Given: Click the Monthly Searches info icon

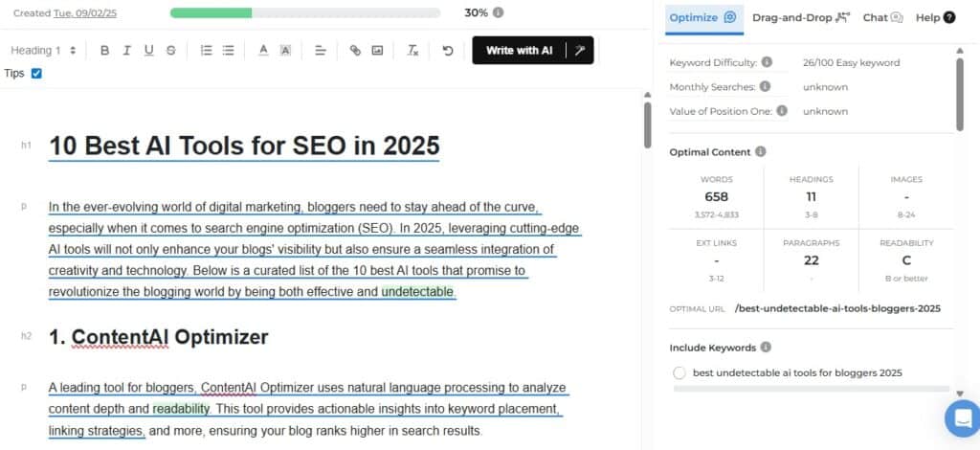Looking at the screenshot, I should (x=765, y=87).
